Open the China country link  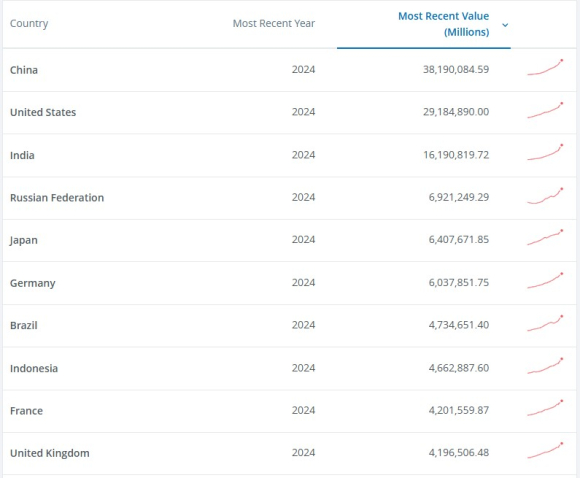click(x=24, y=70)
